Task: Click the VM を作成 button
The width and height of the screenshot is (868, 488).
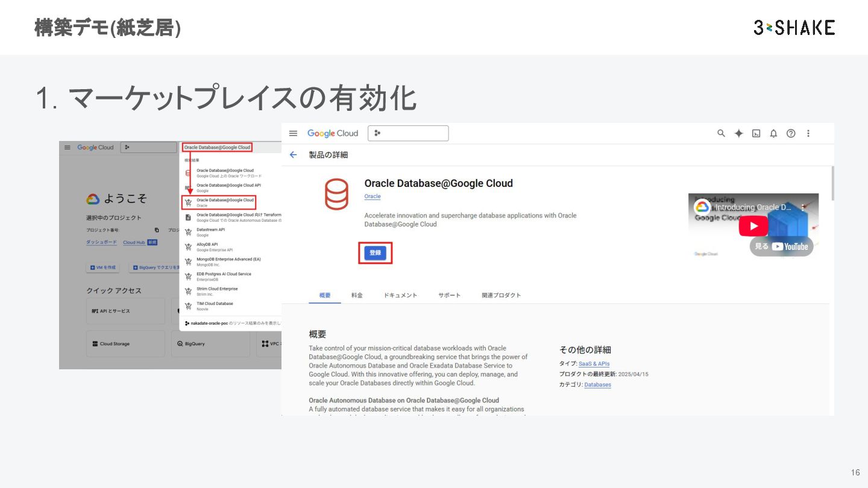Action: point(103,267)
